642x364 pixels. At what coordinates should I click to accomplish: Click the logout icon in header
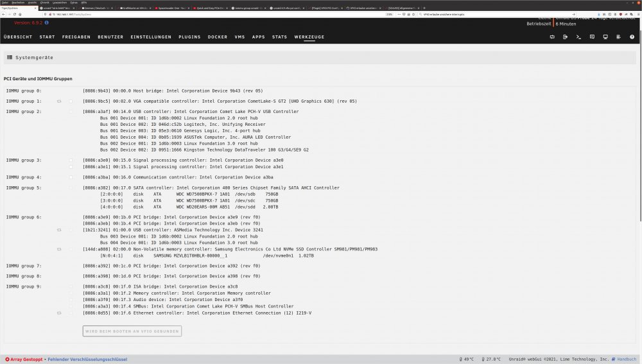coord(565,37)
